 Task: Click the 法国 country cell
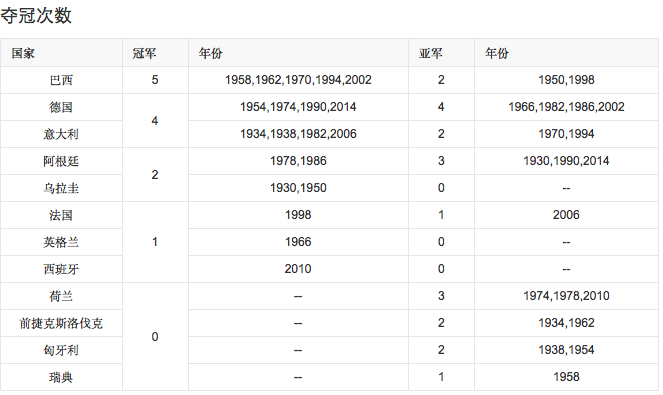pyautogui.click(x=61, y=215)
